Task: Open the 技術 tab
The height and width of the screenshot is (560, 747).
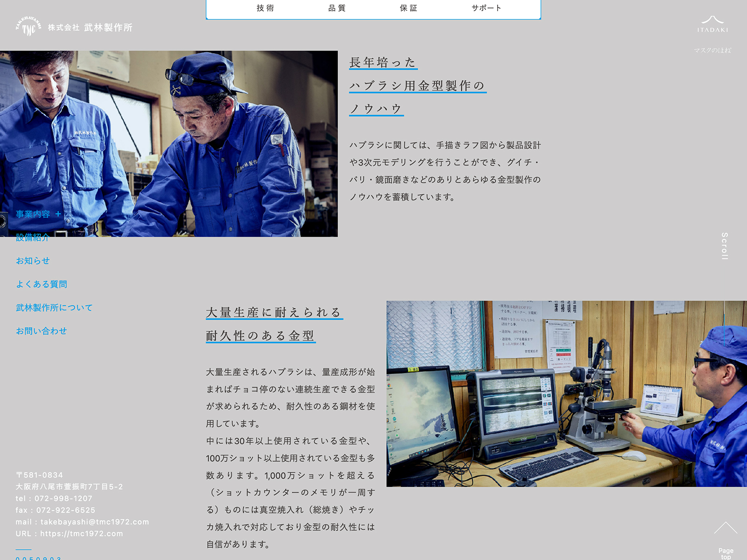Action: coord(265,8)
